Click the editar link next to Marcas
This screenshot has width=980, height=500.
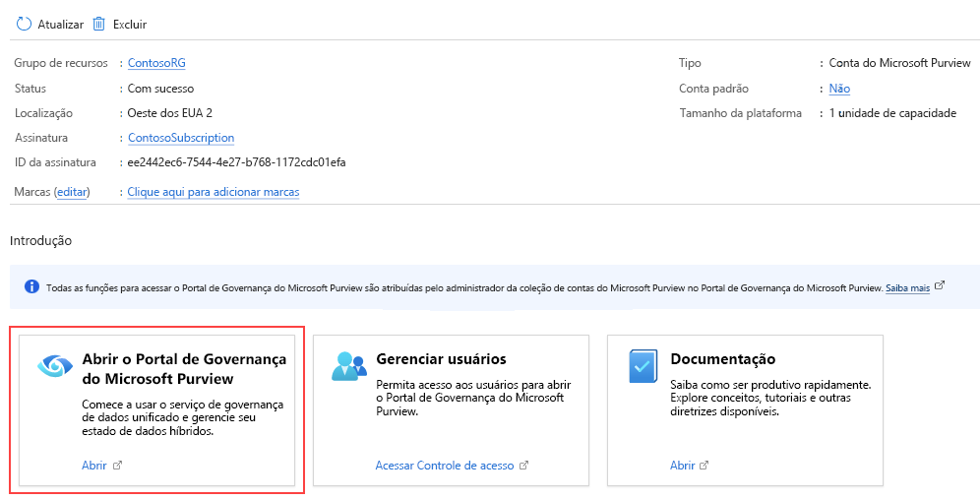(x=72, y=192)
